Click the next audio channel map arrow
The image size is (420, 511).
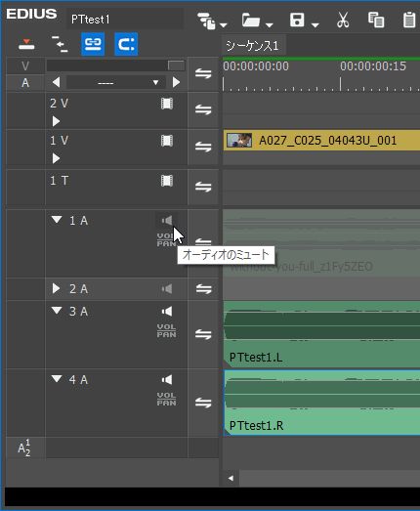(x=176, y=82)
